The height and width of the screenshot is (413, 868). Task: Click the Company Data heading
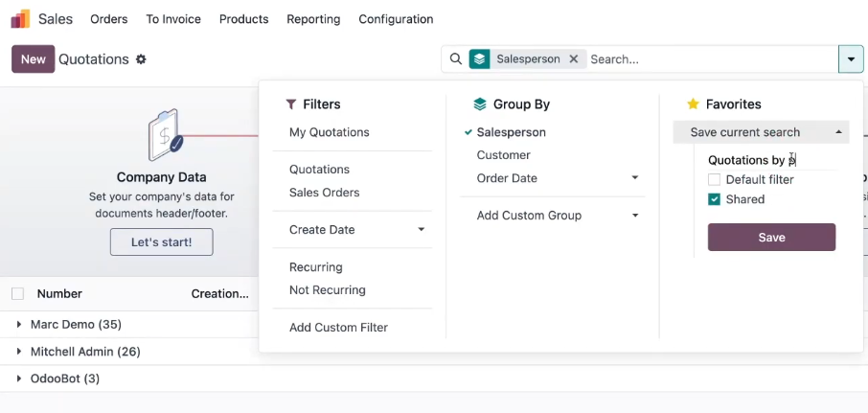tap(161, 177)
